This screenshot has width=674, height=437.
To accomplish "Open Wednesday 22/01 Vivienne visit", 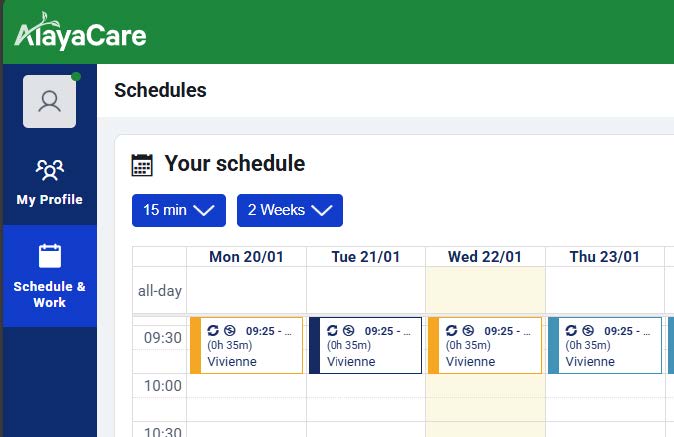I will tap(485, 345).
